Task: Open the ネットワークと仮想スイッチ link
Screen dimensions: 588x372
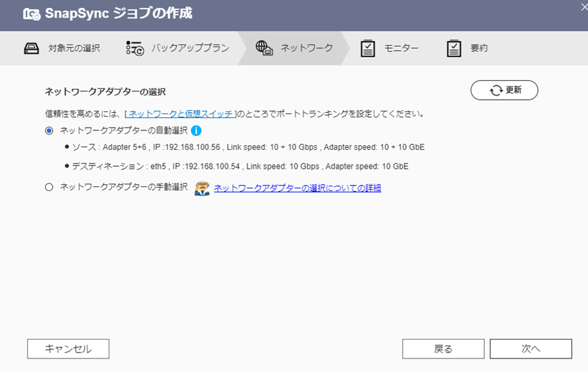Action: coord(180,114)
